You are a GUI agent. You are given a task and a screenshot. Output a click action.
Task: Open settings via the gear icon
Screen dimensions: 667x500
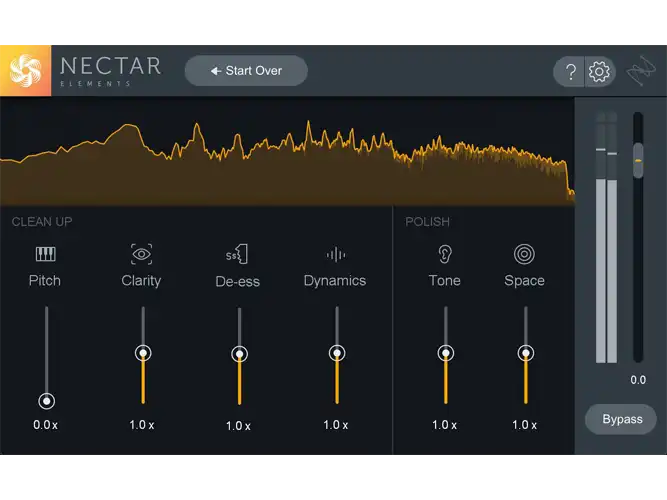point(599,71)
